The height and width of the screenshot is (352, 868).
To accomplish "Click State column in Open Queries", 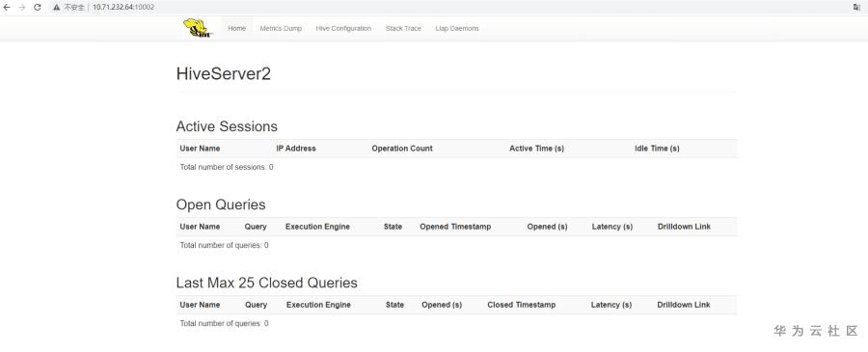I will (393, 227).
